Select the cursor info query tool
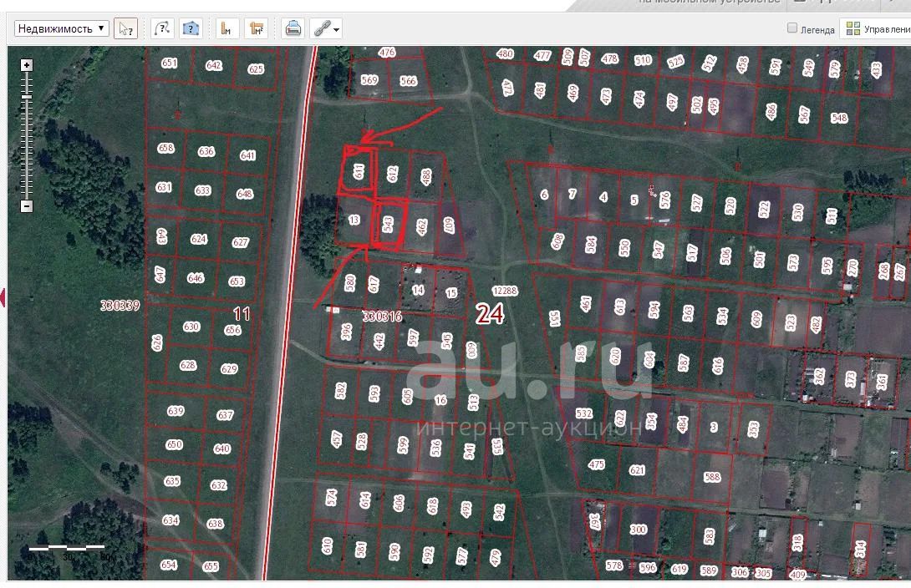 (x=125, y=28)
